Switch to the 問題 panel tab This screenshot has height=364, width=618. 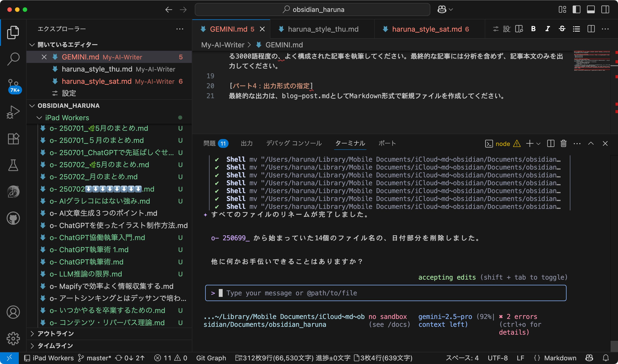click(210, 143)
